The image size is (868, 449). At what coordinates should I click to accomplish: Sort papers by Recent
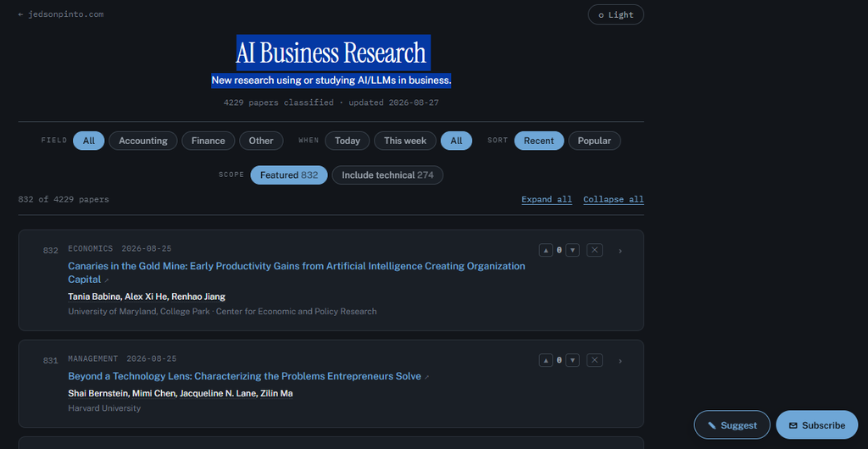pyautogui.click(x=538, y=141)
